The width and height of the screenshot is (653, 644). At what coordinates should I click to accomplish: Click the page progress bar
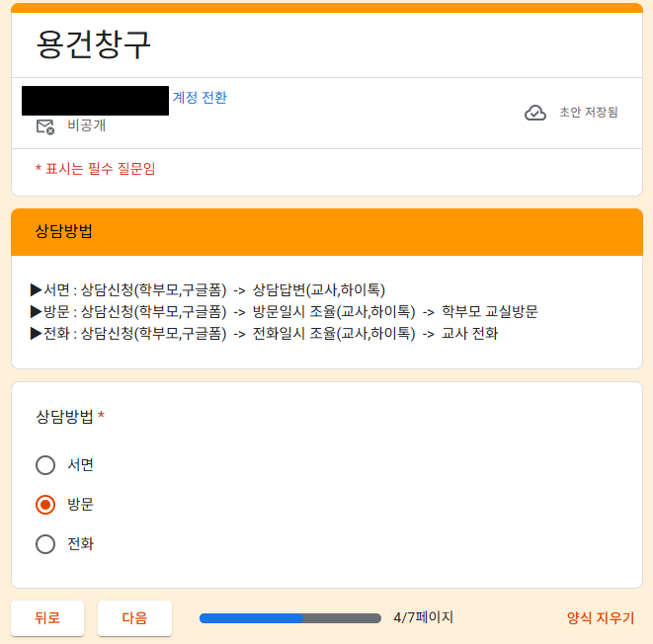coord(290,618)
